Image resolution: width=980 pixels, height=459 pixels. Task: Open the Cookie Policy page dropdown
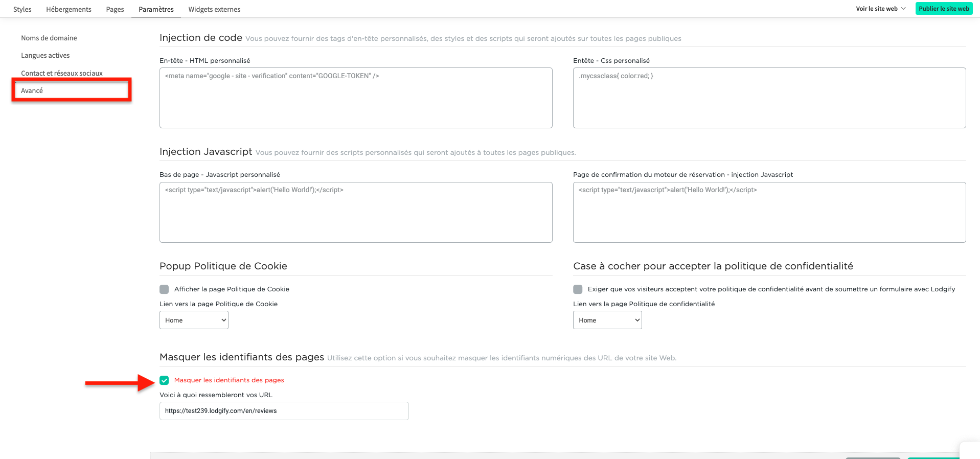pos(193,320)
